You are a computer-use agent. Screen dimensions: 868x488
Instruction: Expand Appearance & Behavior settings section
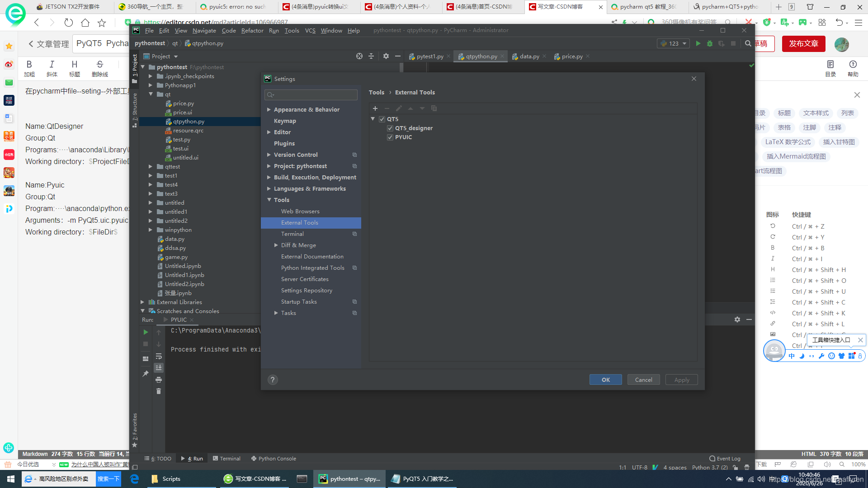tap(269, 110)
